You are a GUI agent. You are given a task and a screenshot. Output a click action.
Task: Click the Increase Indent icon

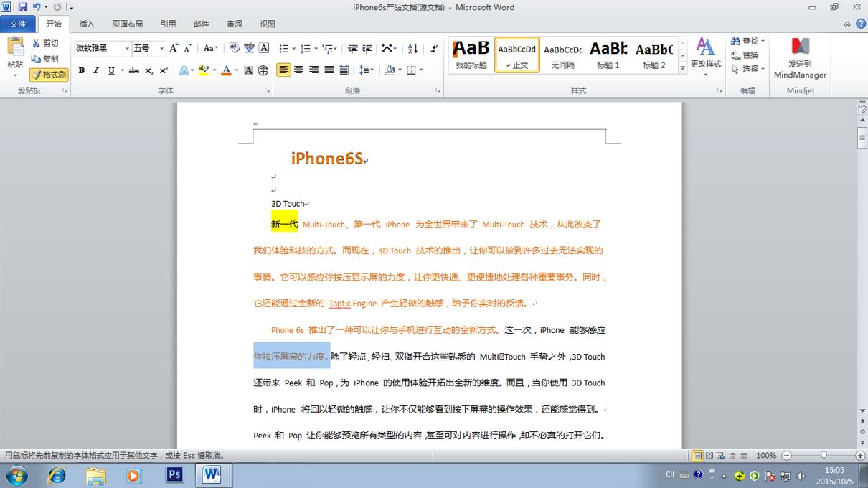click(x=367, y=48)
